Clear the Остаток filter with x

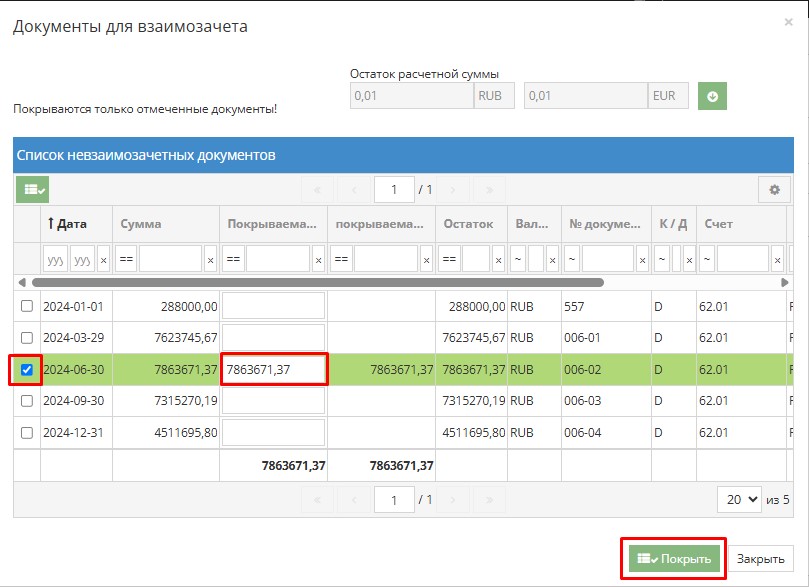pyautogui.click(x=498, y=260)
